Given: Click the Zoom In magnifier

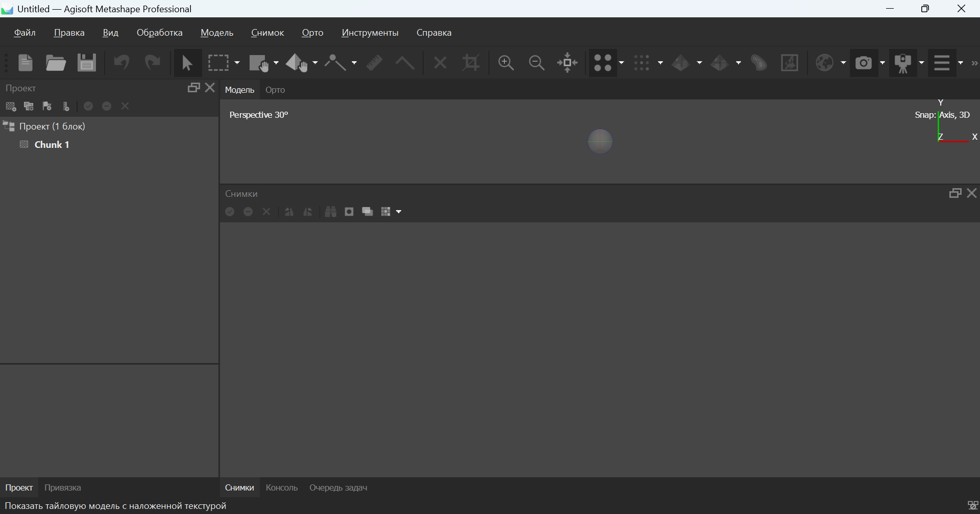Looking at the screenshot, I should click(506, 63).
